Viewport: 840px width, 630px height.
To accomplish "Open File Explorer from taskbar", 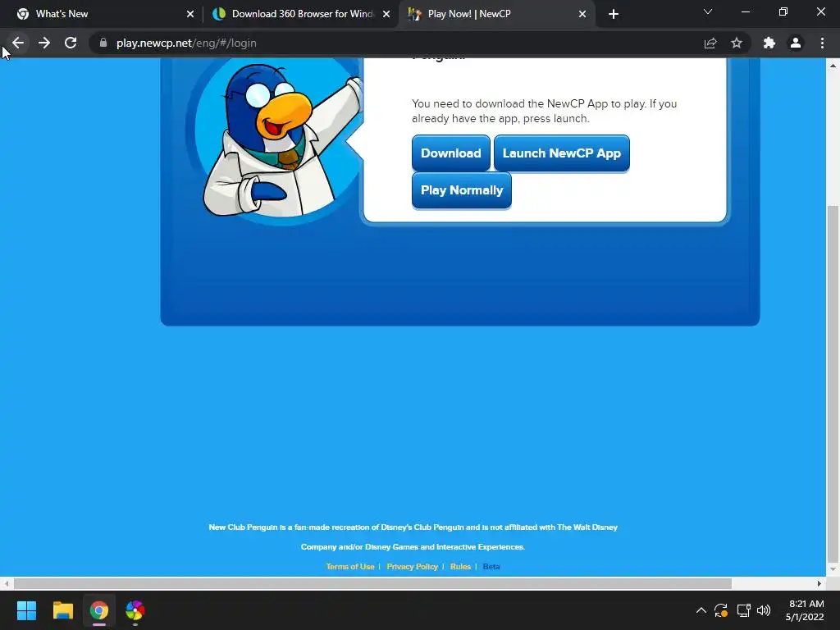I will click(x=62, y=610).
